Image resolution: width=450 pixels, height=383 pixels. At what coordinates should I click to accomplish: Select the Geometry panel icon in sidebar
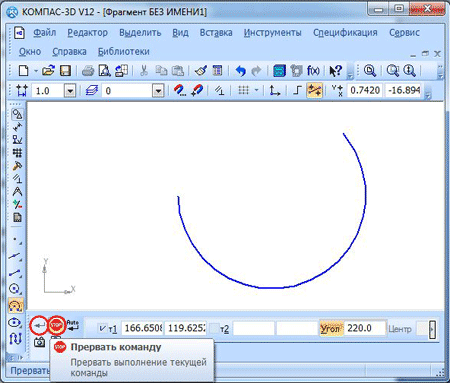coord(17,114)
